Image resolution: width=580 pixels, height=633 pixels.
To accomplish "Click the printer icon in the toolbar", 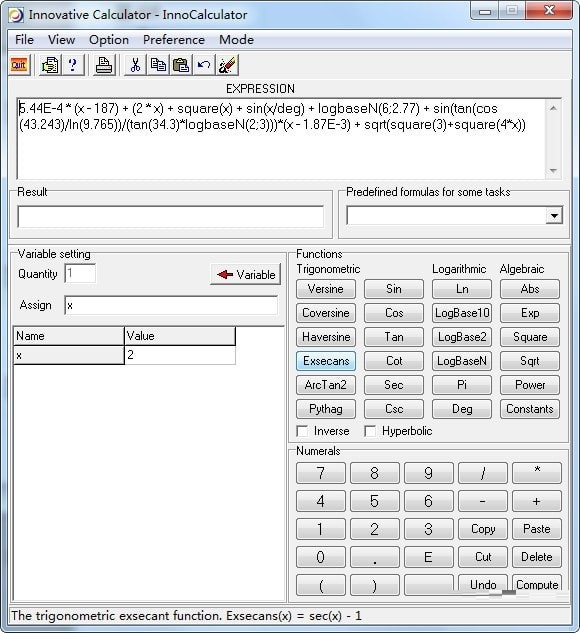I will tap(104, 65).
